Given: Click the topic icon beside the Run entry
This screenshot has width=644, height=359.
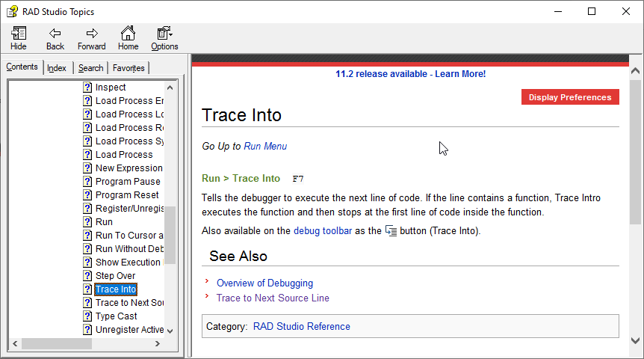Looking at the screenshot, I should pyautogui.click(x=87, y=222).
